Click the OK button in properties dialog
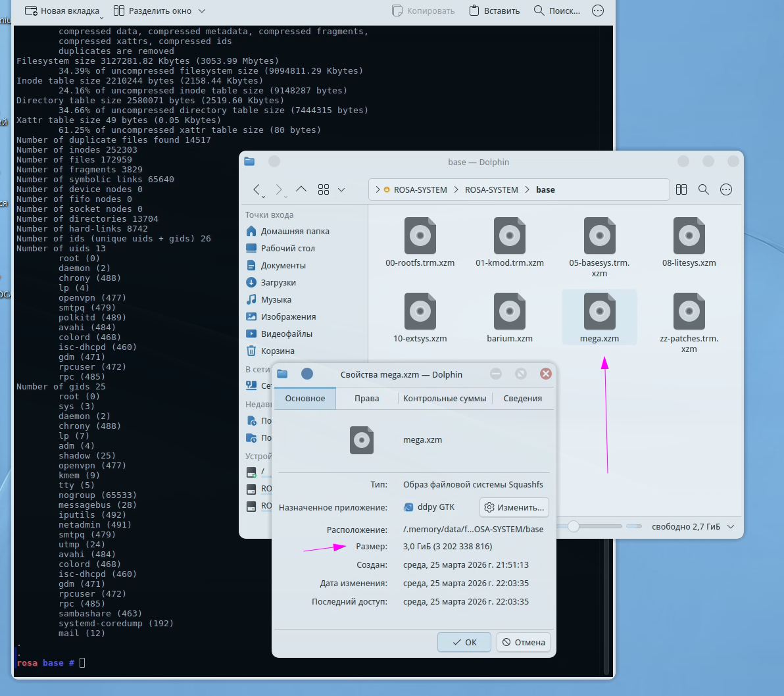784x696 pixels. pos(464,642)
